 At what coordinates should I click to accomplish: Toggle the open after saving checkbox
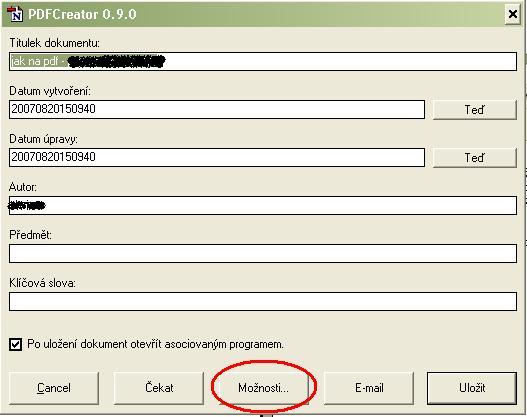[x=15, y=344]
